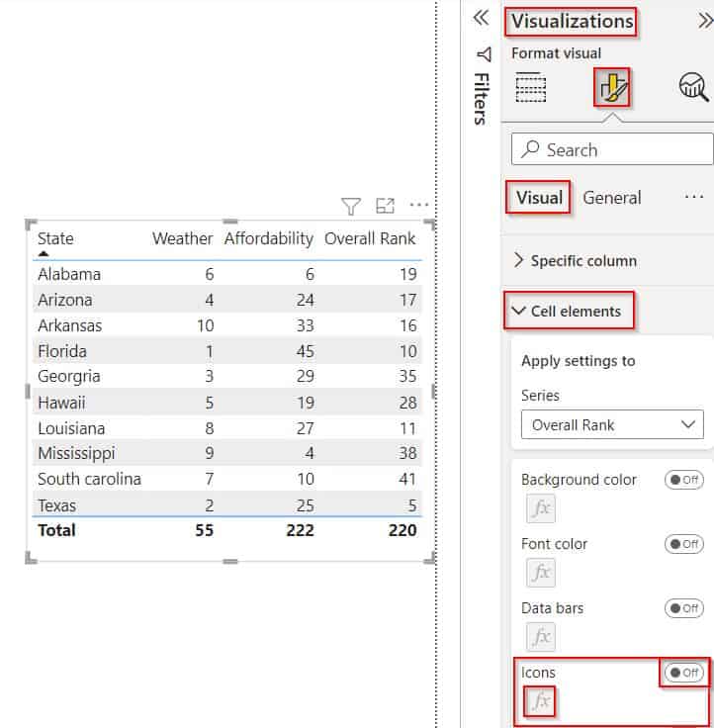Switch to the General tab
The width and height of the screenshot is (714, 728).
612,197
